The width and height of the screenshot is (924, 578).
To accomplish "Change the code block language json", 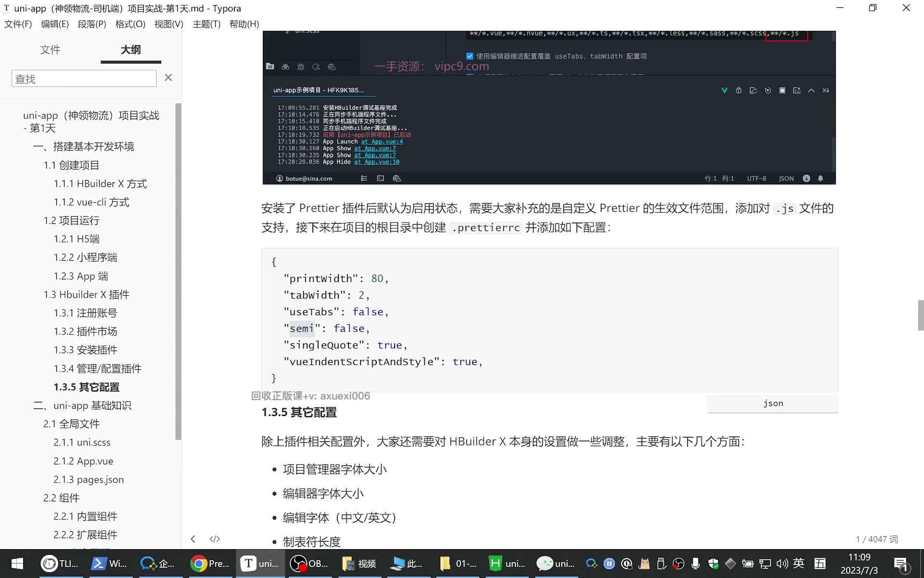I will coord(773,404).
